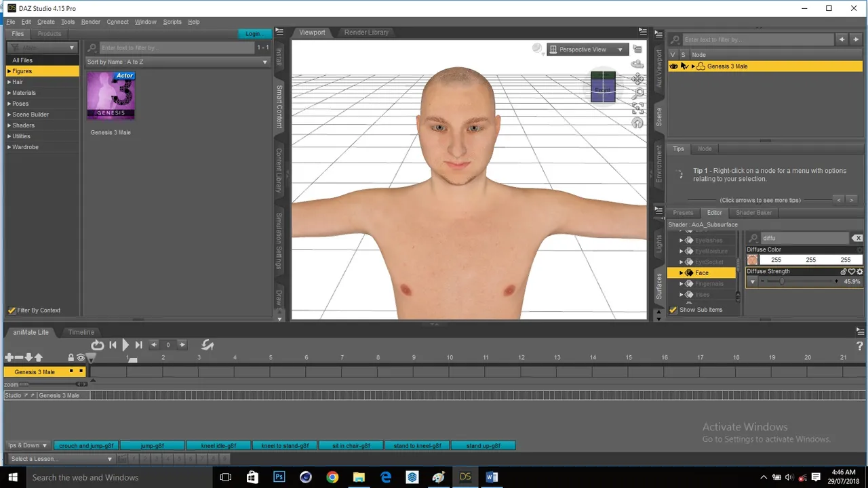Click the viewport orbit/rotate camera icon
868x488 pixels.
point(637,64)
